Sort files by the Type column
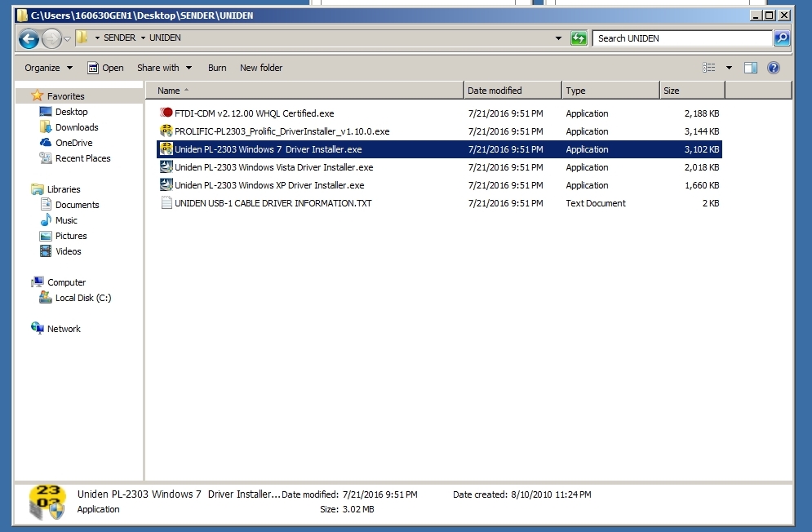 pyautogui.click(x=611, y=91)
